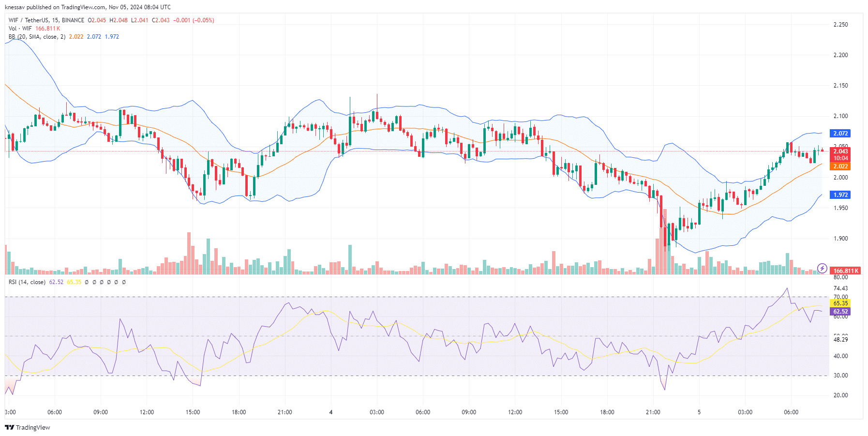Select the 'Vol · WIF' indicator legend
Image resolution: width=868 pixels, height=436 pixels.
pyautogui.click(x=20, y=29)
